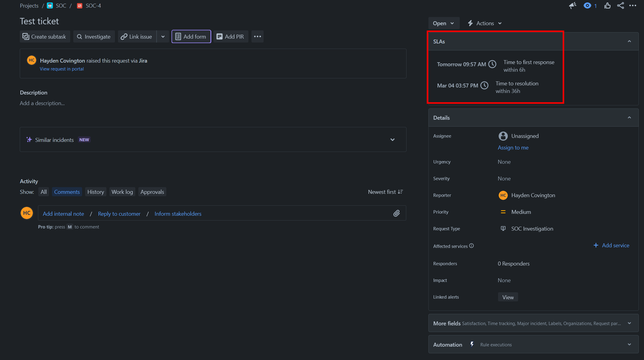
Task: Click View request in portal link
Action: point(62,69)
